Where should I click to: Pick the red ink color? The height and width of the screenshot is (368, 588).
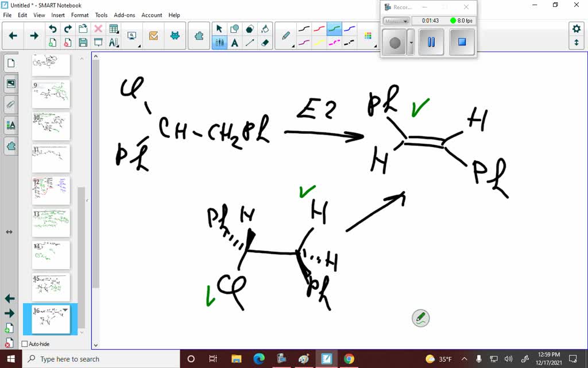pyautogui.click(x=319, y=28)
